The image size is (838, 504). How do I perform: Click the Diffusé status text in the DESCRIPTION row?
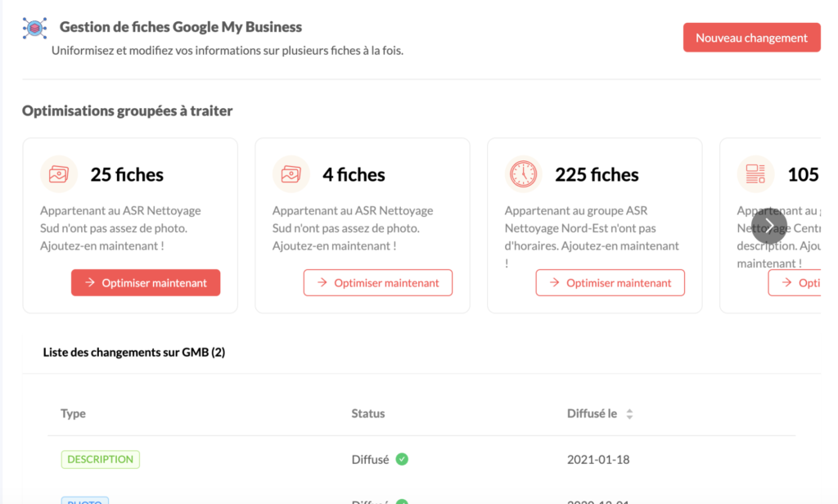371,460
